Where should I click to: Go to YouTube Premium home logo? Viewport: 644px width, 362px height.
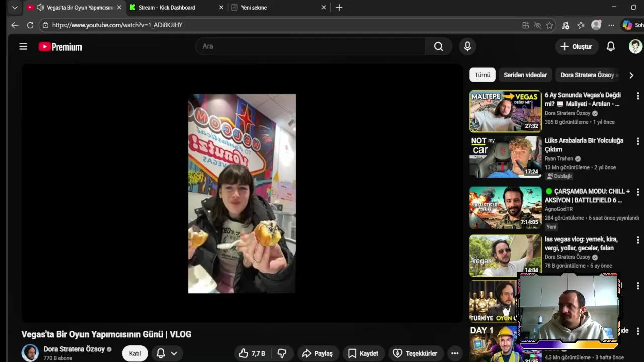(60, 47)
